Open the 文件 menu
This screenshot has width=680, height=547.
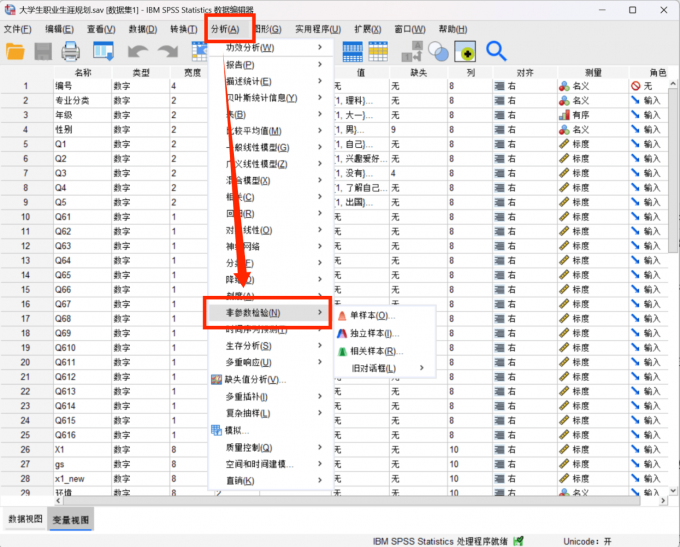pyautogui.click(x=17, y=29)
